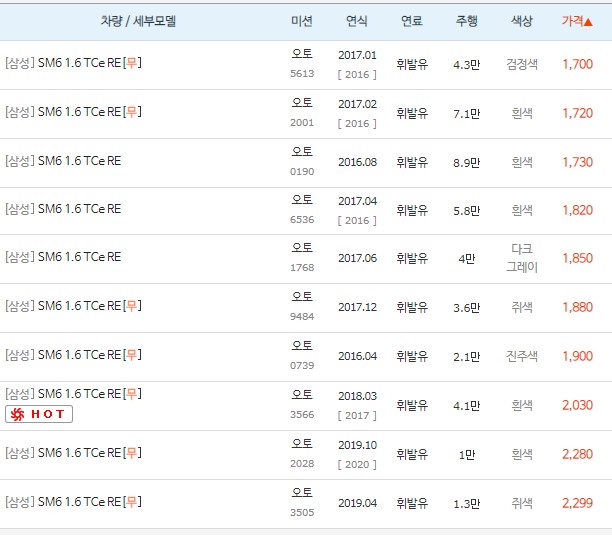Select the 1,730 price value
Screen dimensions: 612x535
tap(577, 162)
